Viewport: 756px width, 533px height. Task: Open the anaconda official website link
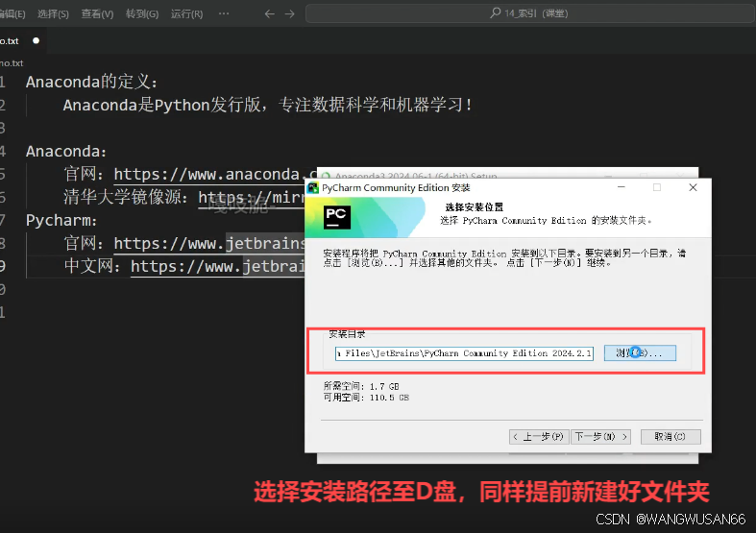[x=215, y=174]
